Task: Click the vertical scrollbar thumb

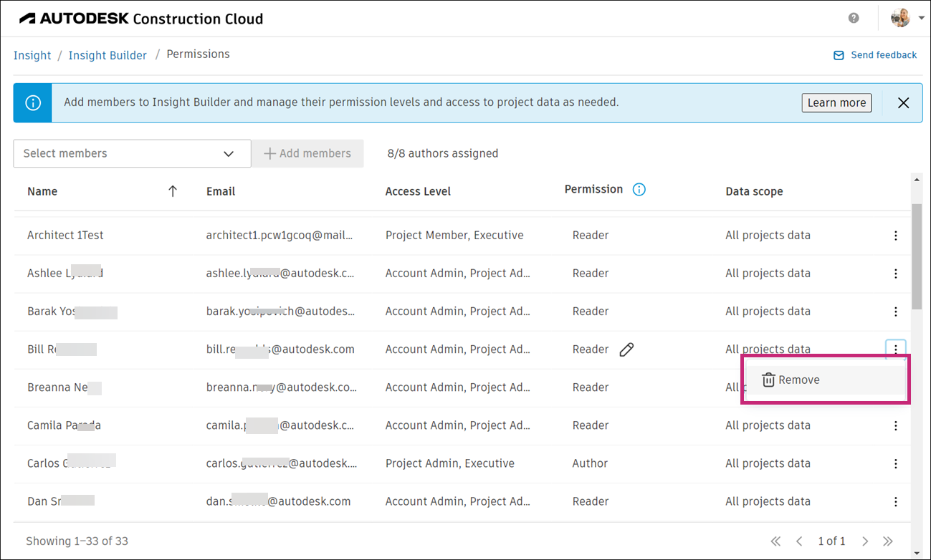Action: click(916, 256)
